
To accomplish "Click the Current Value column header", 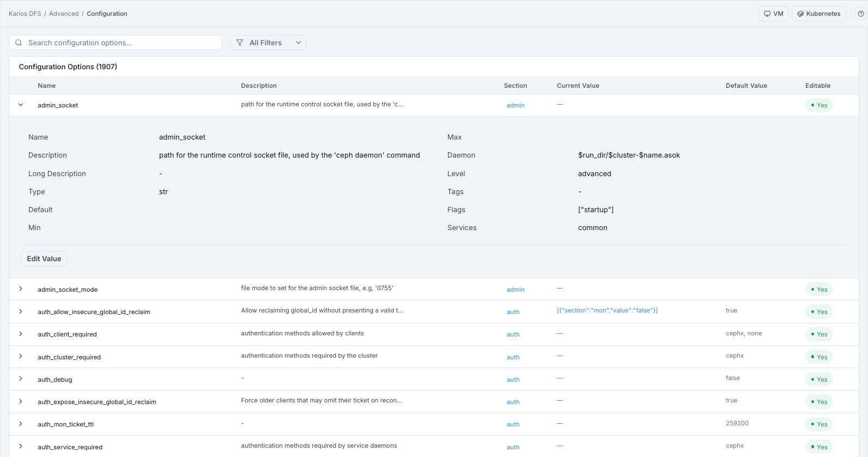I will pyautogui.click(x=578, y=86).
